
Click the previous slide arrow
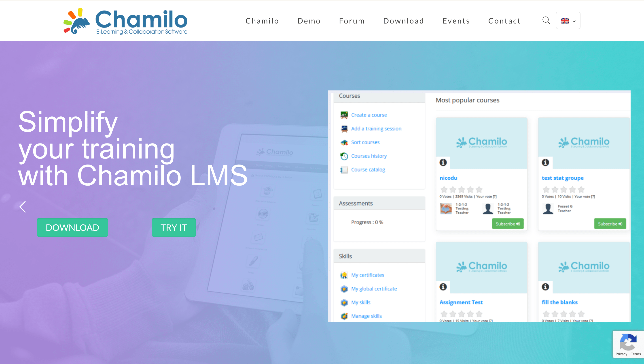pyautogui.click(x=23, y=206)
